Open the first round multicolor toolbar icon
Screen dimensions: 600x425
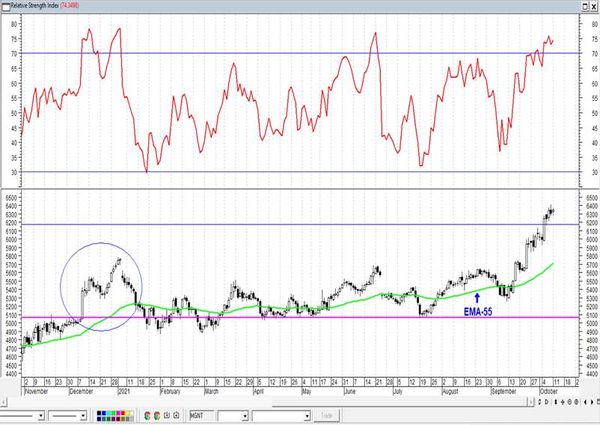click(147, 415)
